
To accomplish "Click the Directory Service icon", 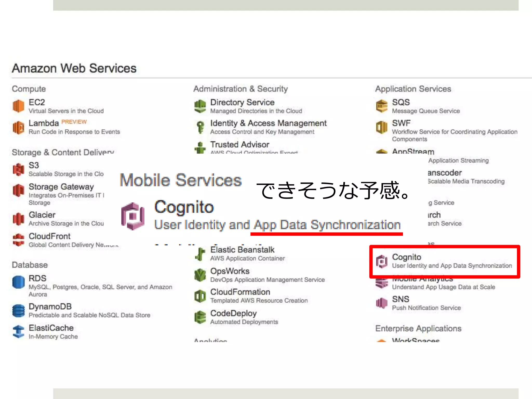I will coord(200,106).
